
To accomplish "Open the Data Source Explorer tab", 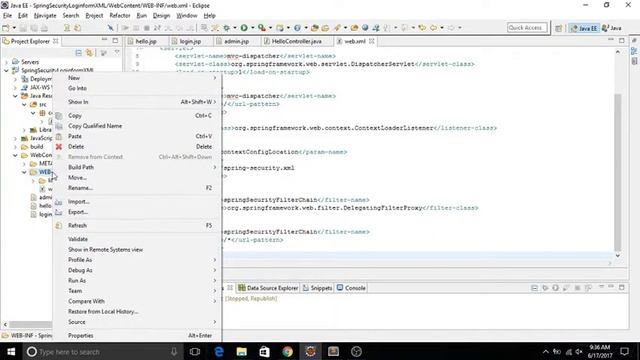I will click(x=268, y=288).
